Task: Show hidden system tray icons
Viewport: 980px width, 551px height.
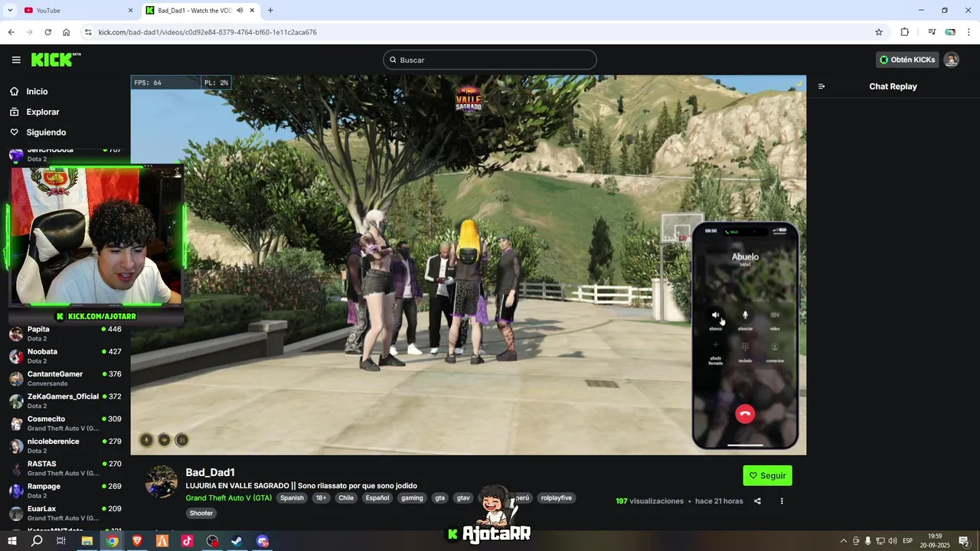Action: [843, 541]
